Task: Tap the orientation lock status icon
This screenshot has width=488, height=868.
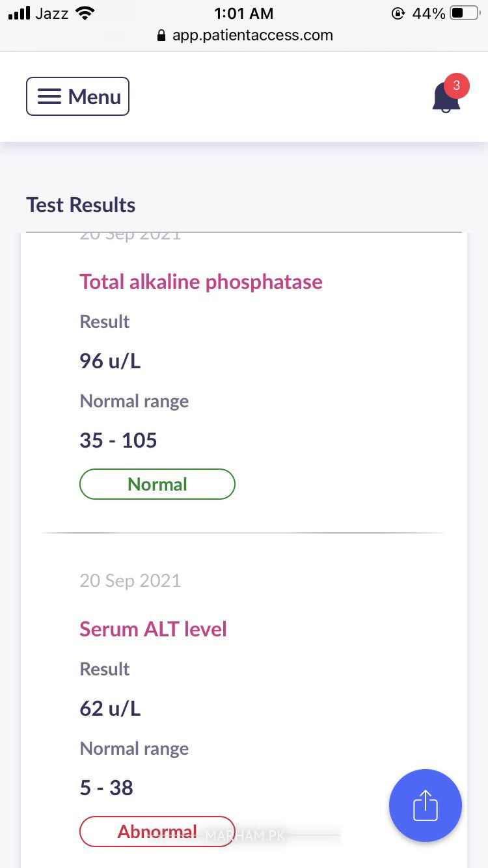Action: [398, 13]
